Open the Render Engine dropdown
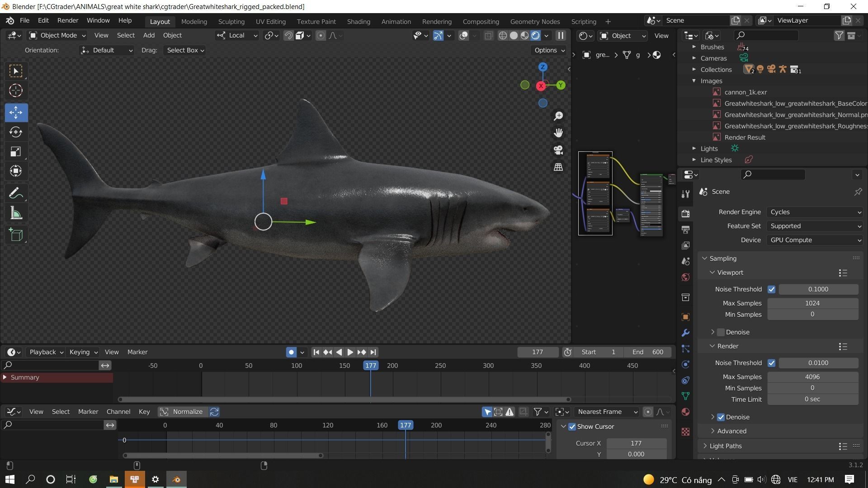This screenshot has height=488, width=868. [815, 212]
